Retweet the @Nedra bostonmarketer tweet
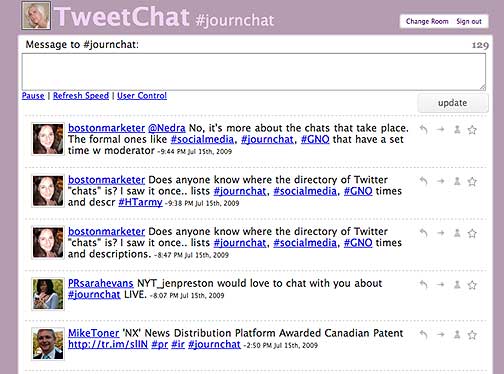This screenshot has height=374, width=504. [x=441, y=129]
